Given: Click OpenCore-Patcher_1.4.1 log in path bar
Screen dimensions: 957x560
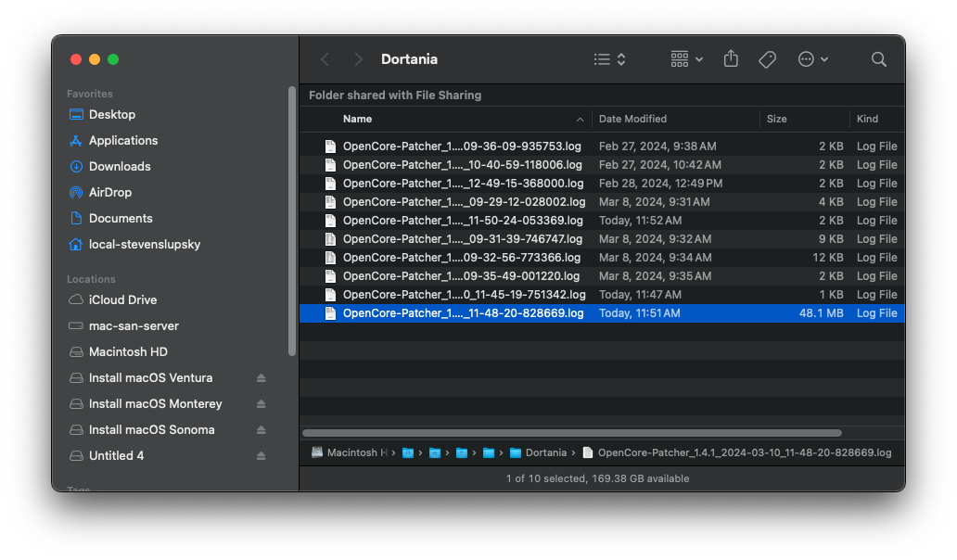Looking at the screenshot, I should [737, 452].
